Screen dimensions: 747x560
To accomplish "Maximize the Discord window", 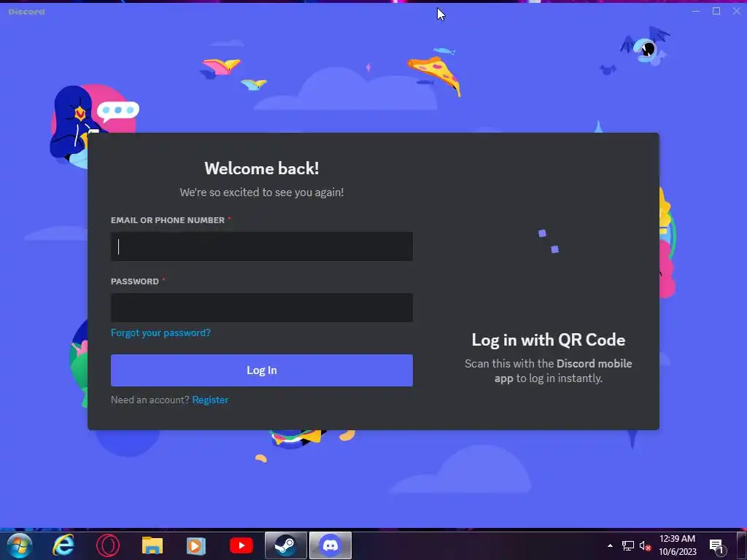I will coord(716,11).
